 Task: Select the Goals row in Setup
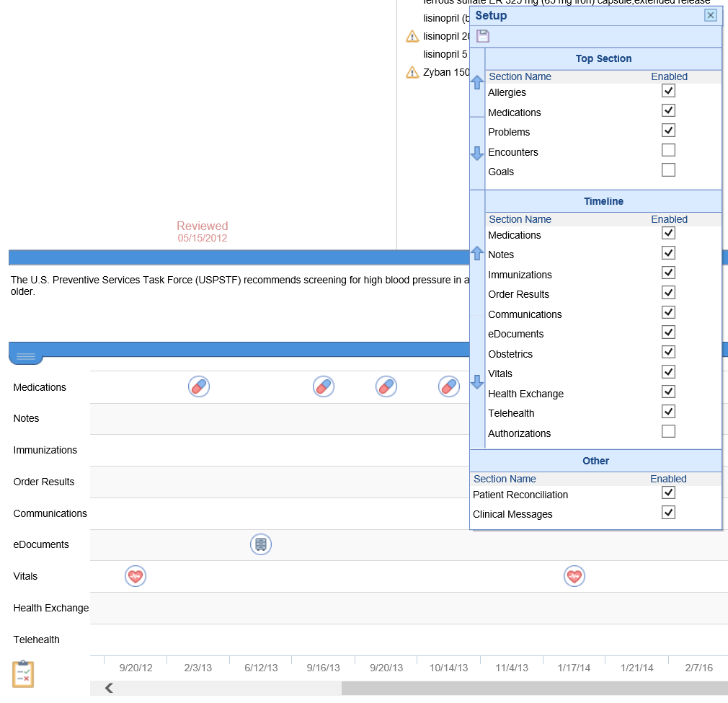point(603,172)
